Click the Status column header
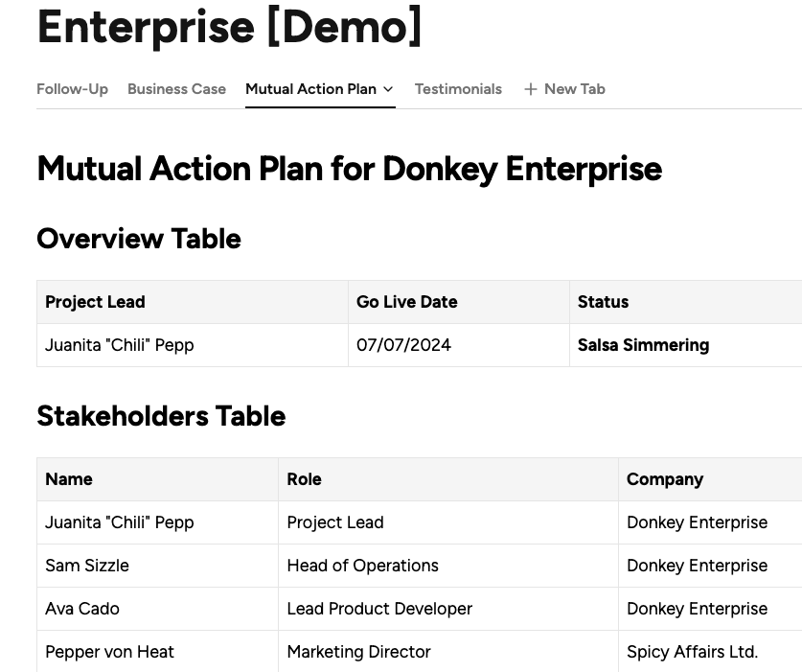This screenshot has height=672, width=802. point(603,302)
